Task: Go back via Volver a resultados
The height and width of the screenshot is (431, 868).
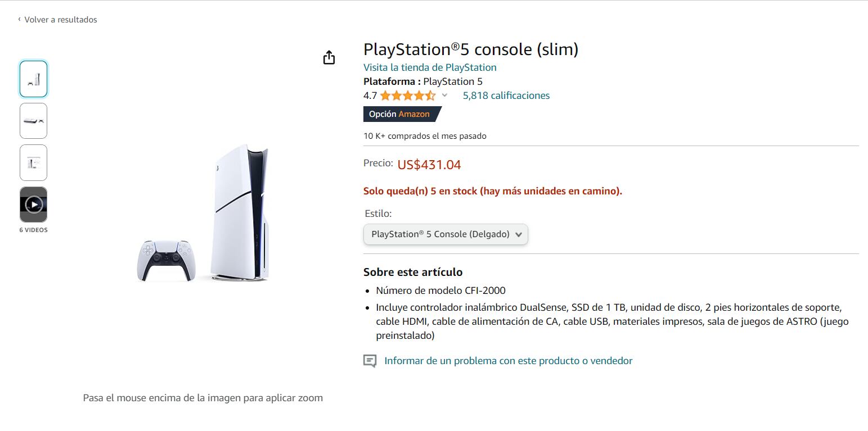Action: (60, 20)
